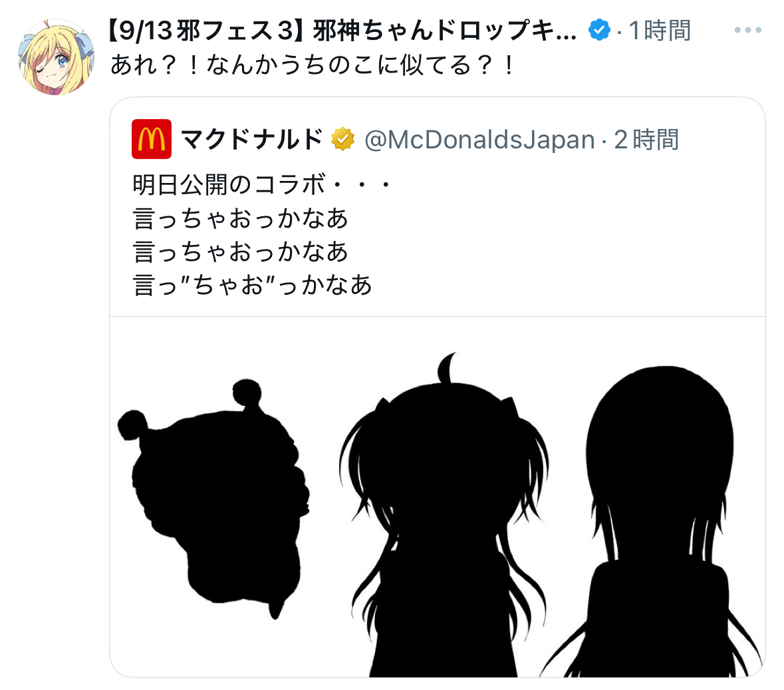Open the quoted tweet text 明日公開のコラボ
This screenshot has height=690, width=784.
point(229,184)
